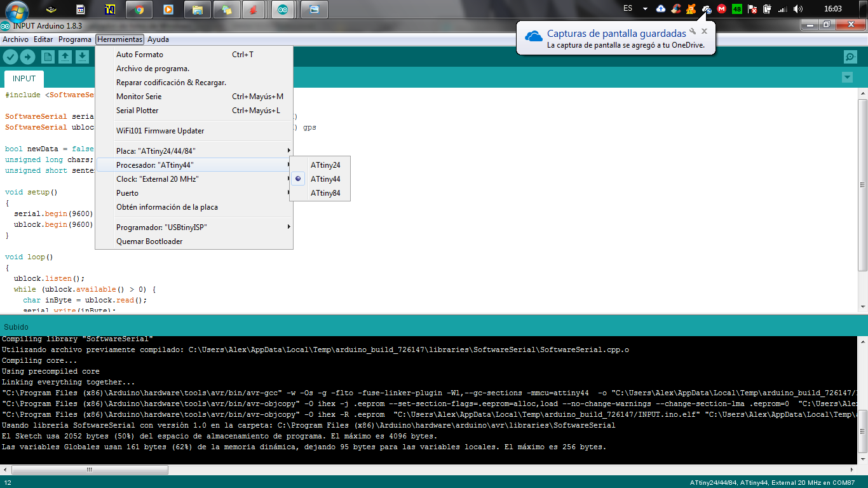
Task: Open the Archivo menu
Action: (x=16, y=39)
